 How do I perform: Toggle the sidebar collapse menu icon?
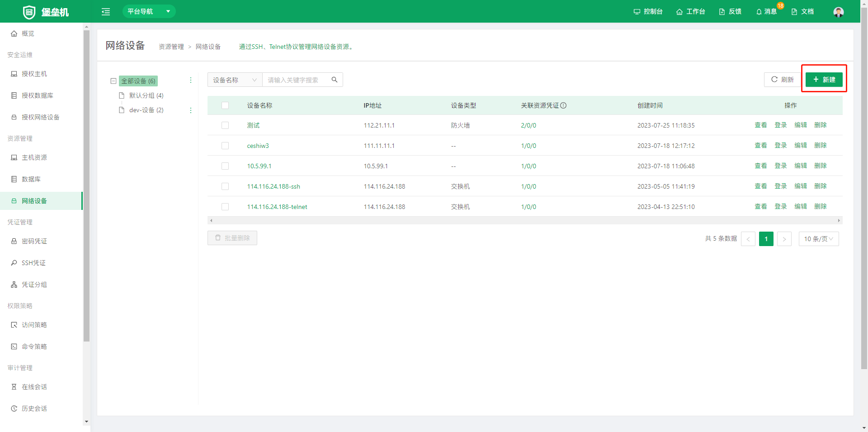pyautogui.click(x=106, y=12)
